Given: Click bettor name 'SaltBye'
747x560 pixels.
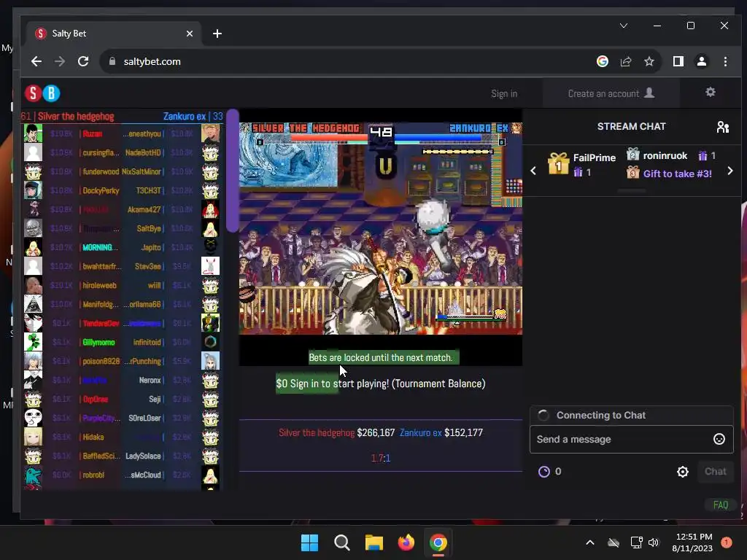Looking at the screenshot, I should pos(149,228).
